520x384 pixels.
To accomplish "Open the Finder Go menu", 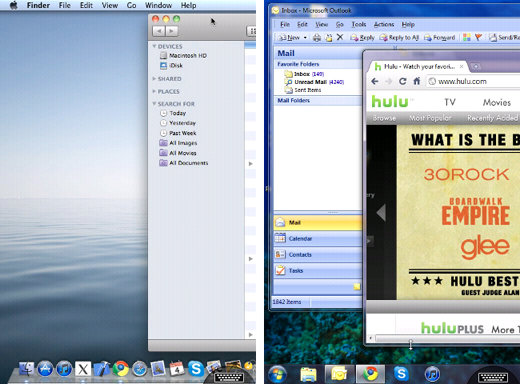I will (x=131, y=5).
